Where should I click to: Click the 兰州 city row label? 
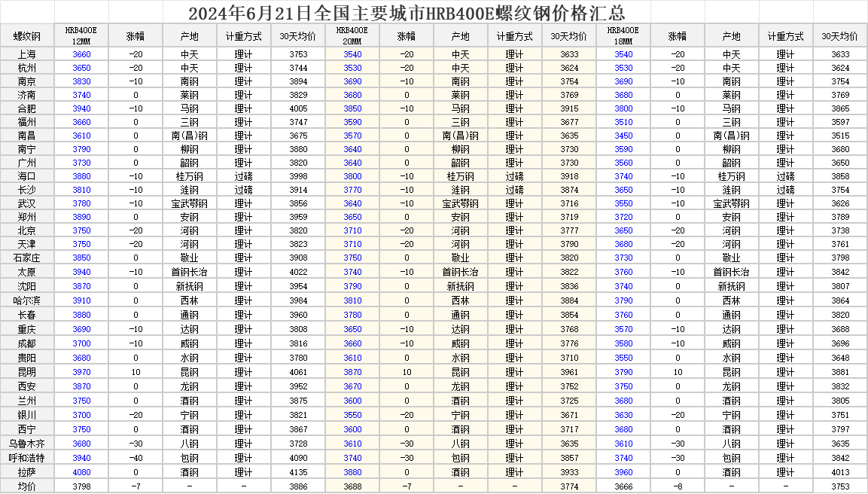tap(27, 401)
